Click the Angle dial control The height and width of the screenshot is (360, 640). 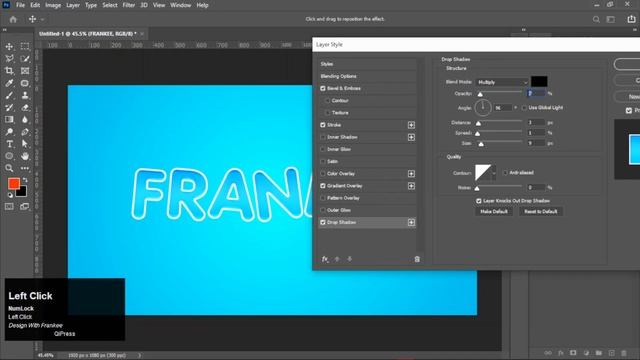pos(483,108)
